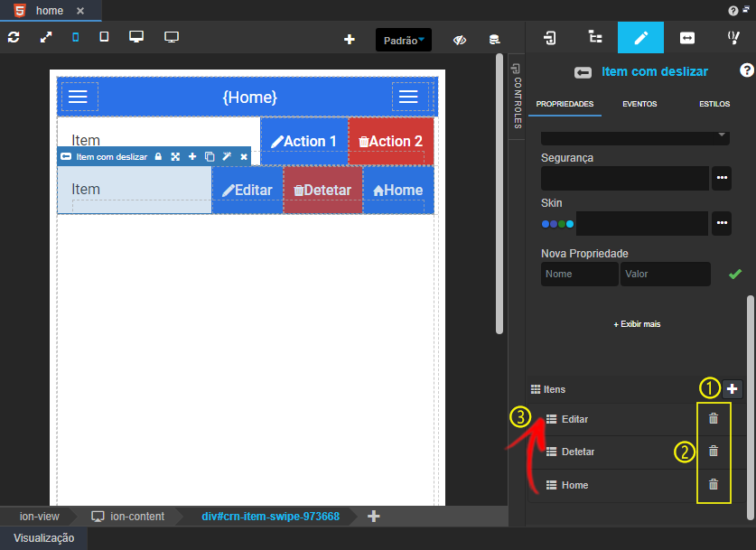Switch to the ESTILOS tab
Image resolution: width=756 pixels, height=550 pixels.
[x=714, y=104]
